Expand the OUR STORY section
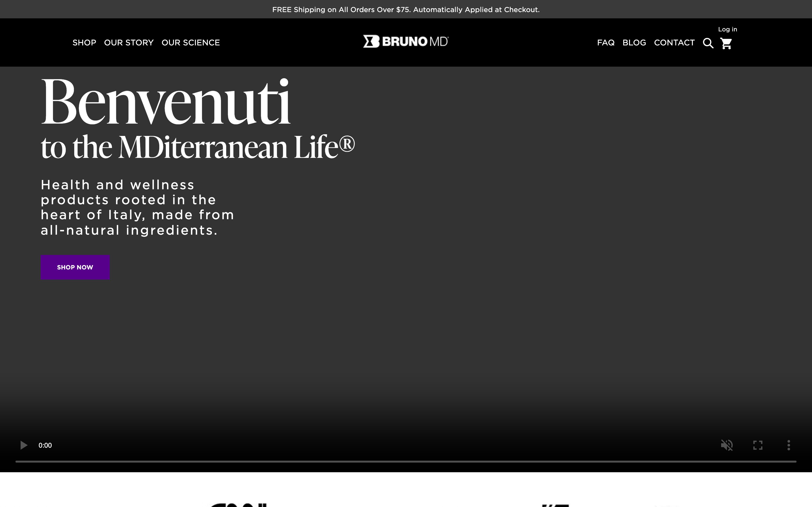 point(129,42)
